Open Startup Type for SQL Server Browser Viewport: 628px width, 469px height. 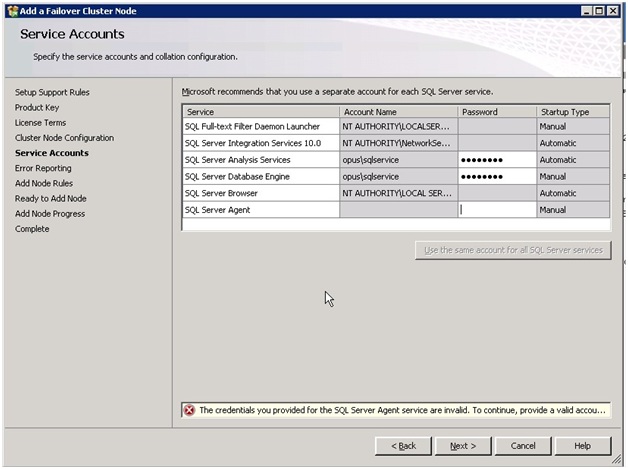(x=573, y=193)
